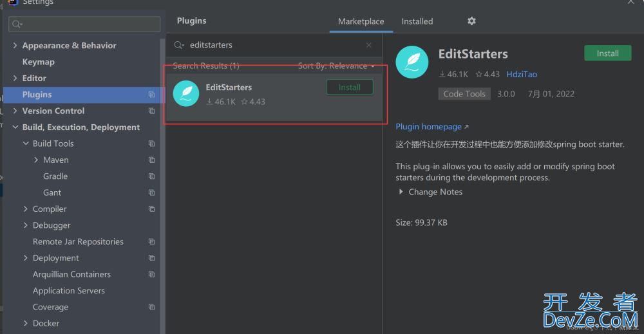
Task: Click version '3.0.0' text
Action: [x=506, y=94]
